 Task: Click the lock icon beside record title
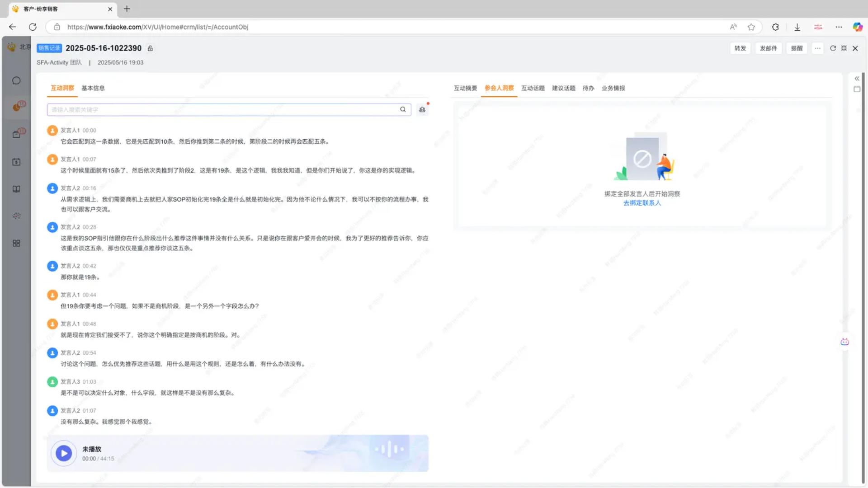coord(151,48)
